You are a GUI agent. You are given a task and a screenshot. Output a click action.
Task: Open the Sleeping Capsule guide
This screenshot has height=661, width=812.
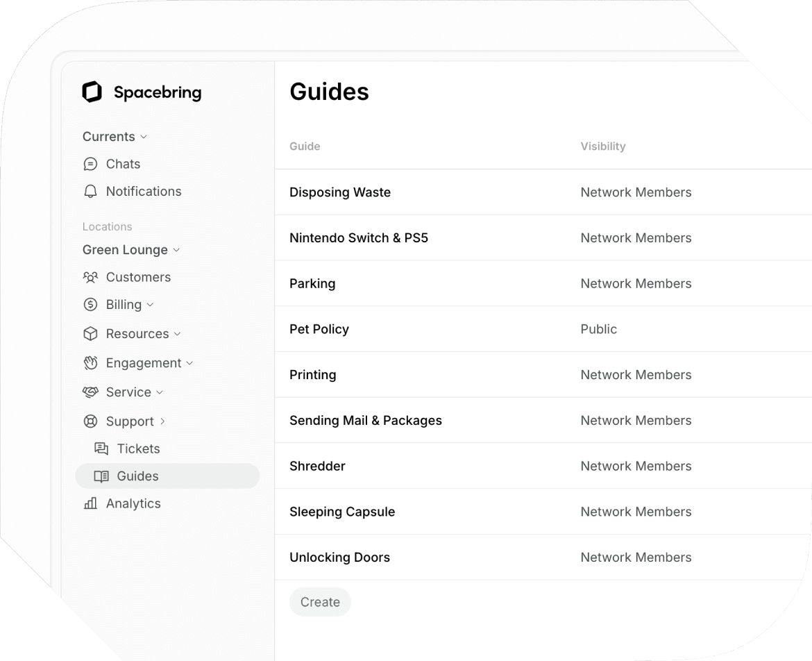pos(342,512)
